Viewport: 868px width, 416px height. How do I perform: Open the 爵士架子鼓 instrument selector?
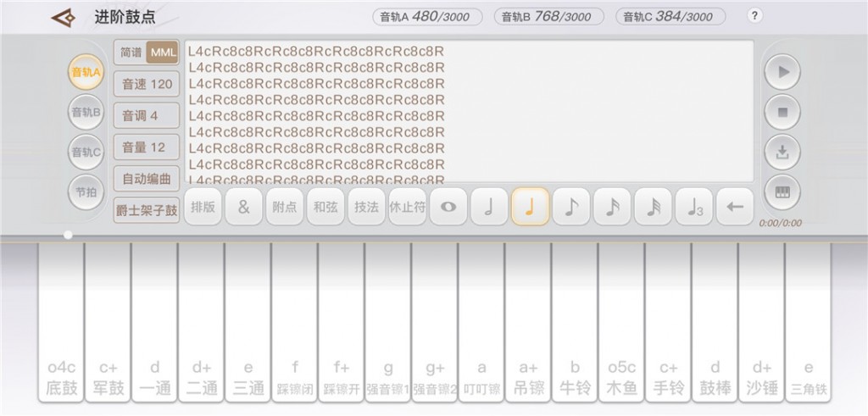tap(147, 210)
